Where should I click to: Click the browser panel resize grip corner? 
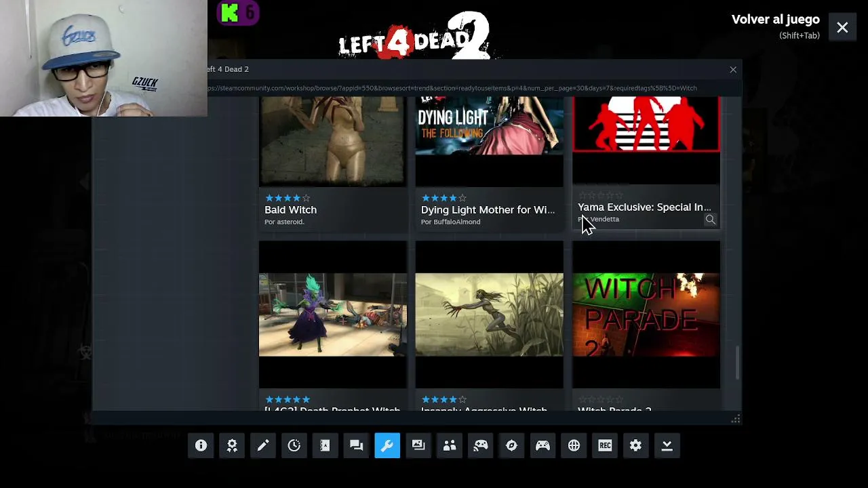tap(735, 419)
